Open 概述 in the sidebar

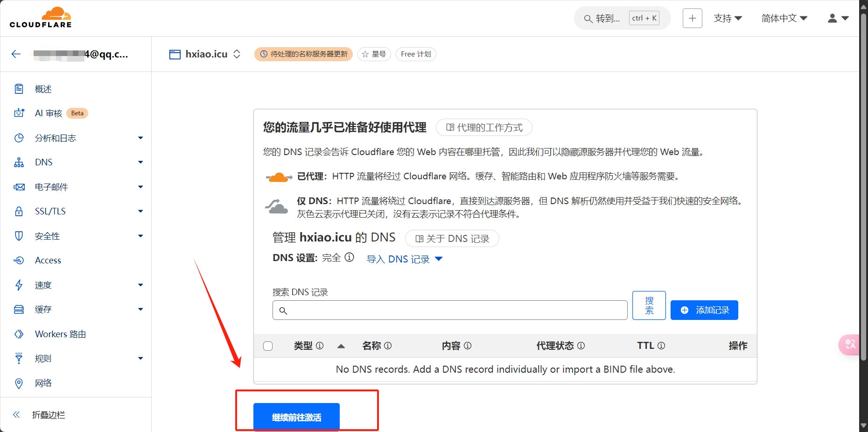click(x=43, y=89)
